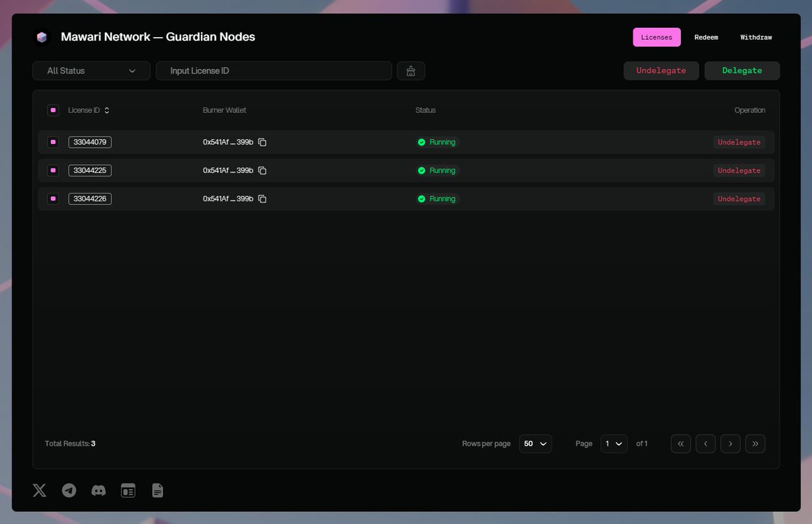This screenshot has height=524, width=812.
Task: Focus the Input License ID field
Action: point(274,71)
